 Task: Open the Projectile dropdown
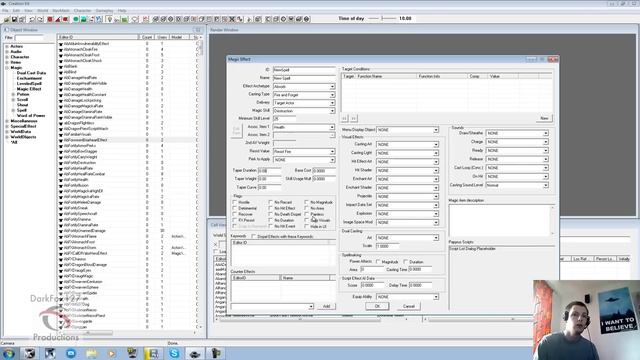point(436,196)
